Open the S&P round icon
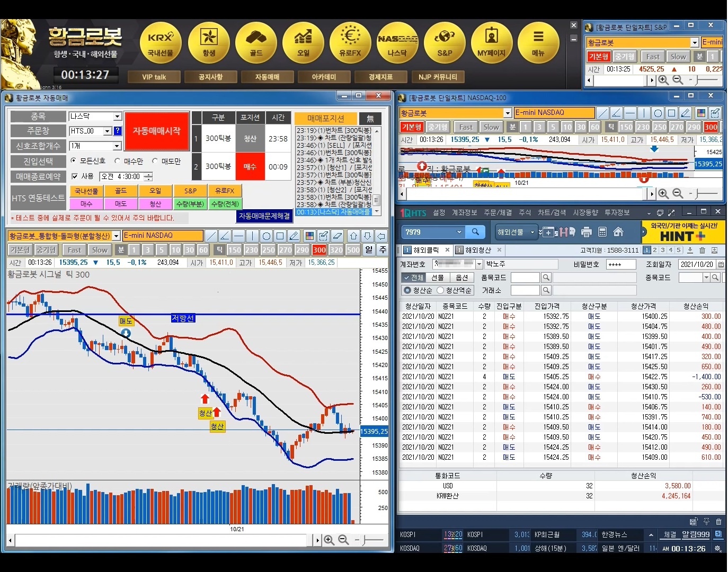This screenshot has height=572, width=728. click(x=445, y=43)
